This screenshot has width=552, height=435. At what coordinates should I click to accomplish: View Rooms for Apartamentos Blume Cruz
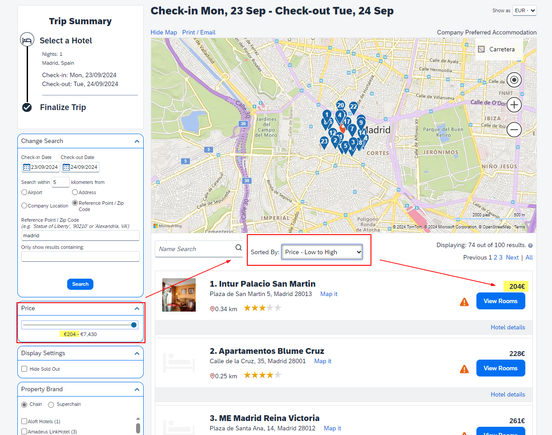click(501, 368)
